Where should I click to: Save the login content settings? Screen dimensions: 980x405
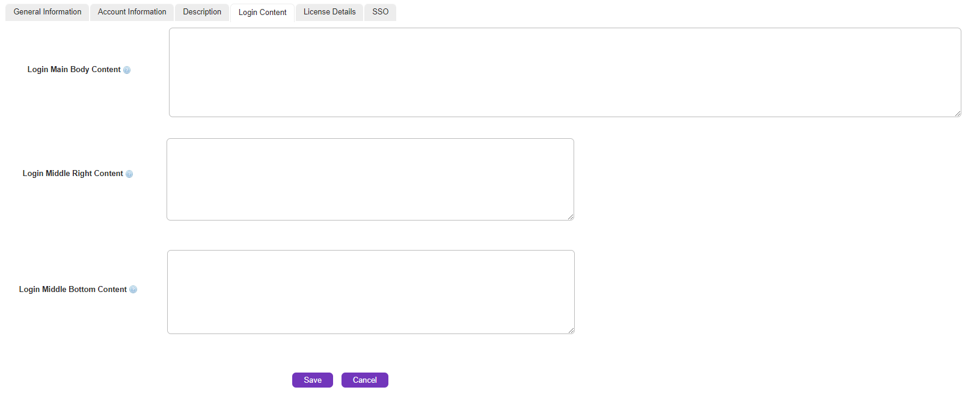[x=312, y=380]
